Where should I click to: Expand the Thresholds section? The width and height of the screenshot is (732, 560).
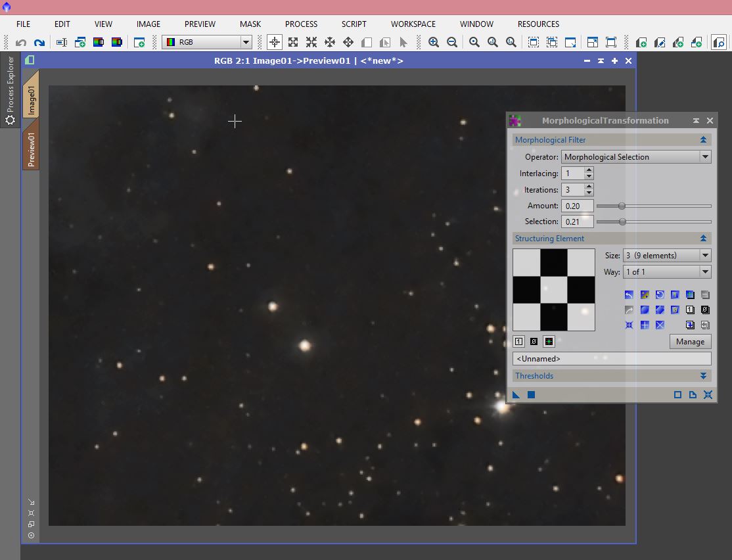pos(703,376)
